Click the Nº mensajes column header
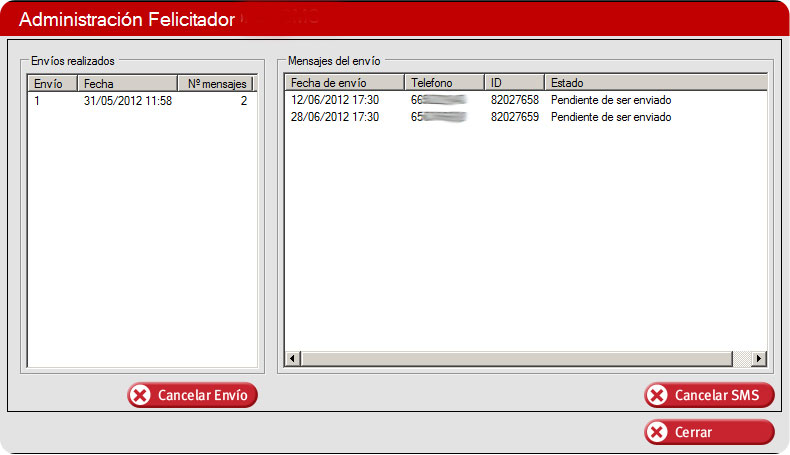Viewport: 790px width, 455px height. point(214,84)
